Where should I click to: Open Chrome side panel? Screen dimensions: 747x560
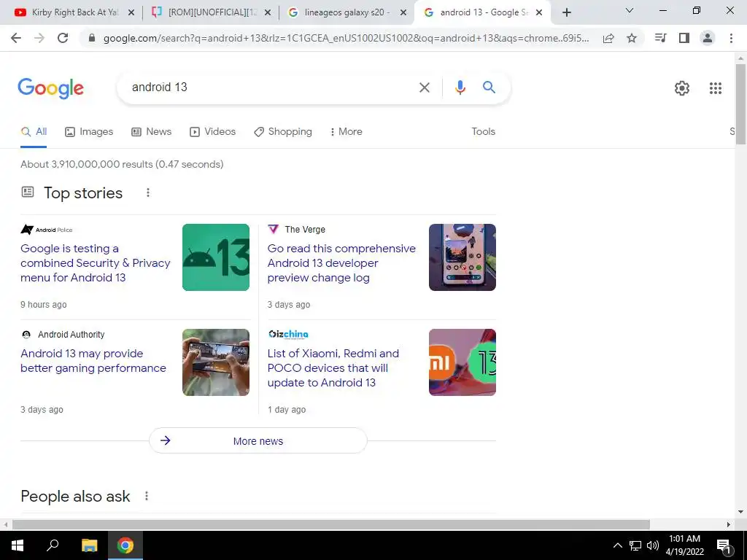click(x=684, y=38)
